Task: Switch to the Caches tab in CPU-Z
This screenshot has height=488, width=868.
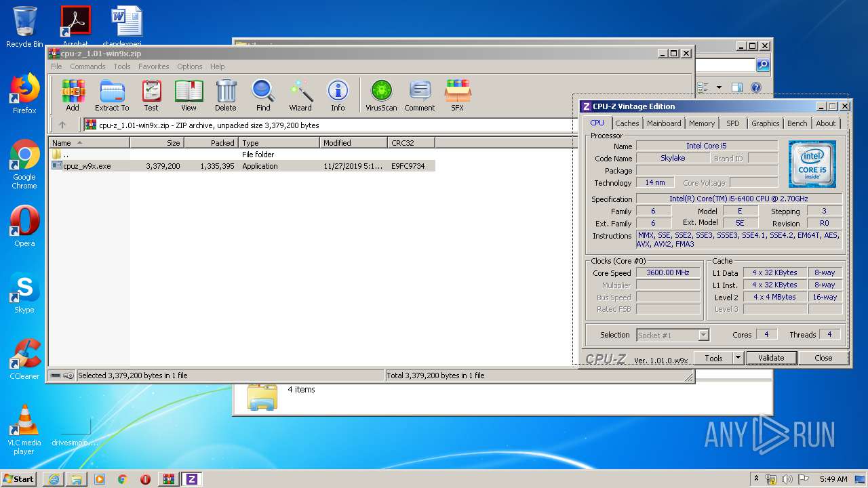Action: pyautogui.click(x=627, y=123)
